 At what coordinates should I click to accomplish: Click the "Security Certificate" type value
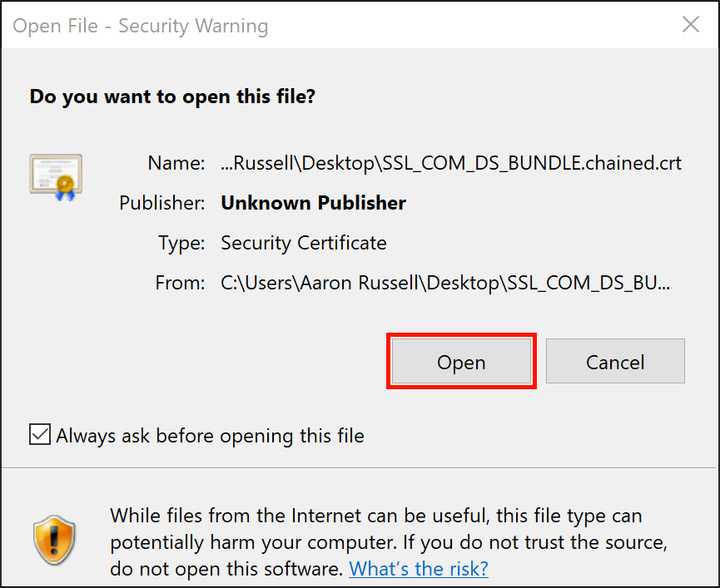coord(304,243)
